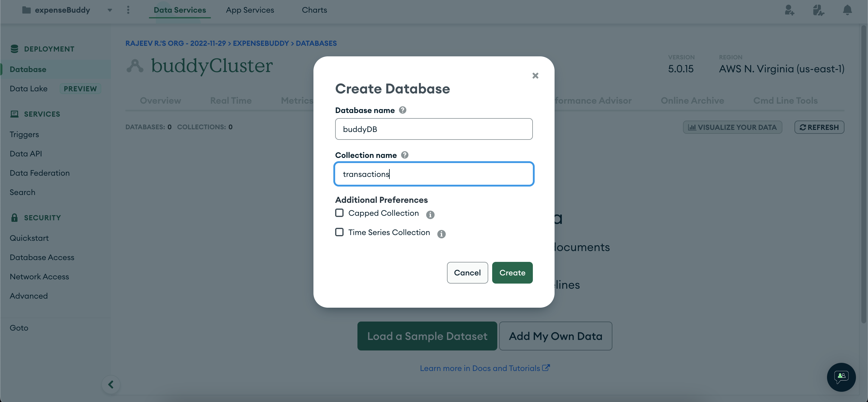868x402 pixels.
Task: Collapse the sidebar with the chevron button
Action: 111,384
